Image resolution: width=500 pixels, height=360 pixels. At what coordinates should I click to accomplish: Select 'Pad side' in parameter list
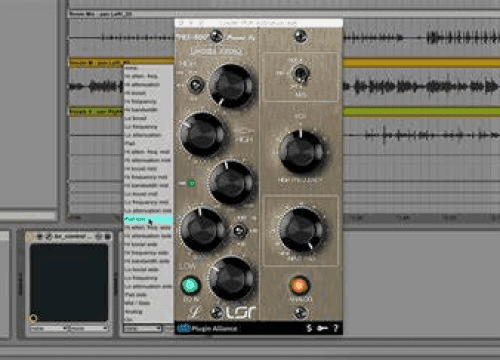click(148, 295)
